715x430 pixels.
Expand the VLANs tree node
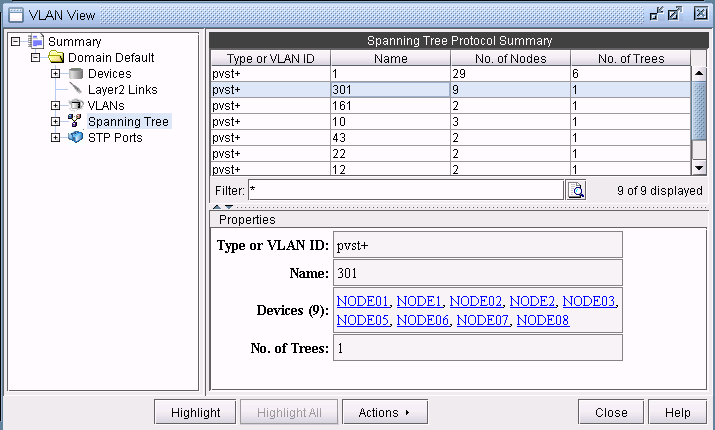click(56, 106)
